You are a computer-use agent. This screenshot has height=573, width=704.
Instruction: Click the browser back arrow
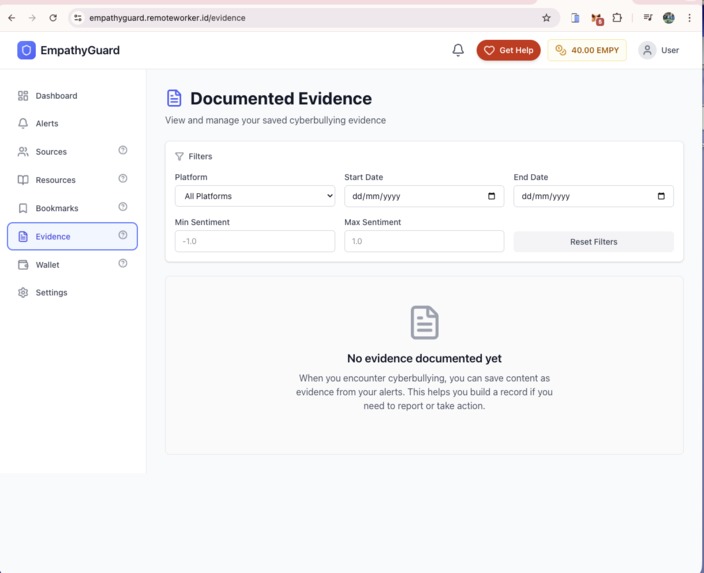coord(12,18)
